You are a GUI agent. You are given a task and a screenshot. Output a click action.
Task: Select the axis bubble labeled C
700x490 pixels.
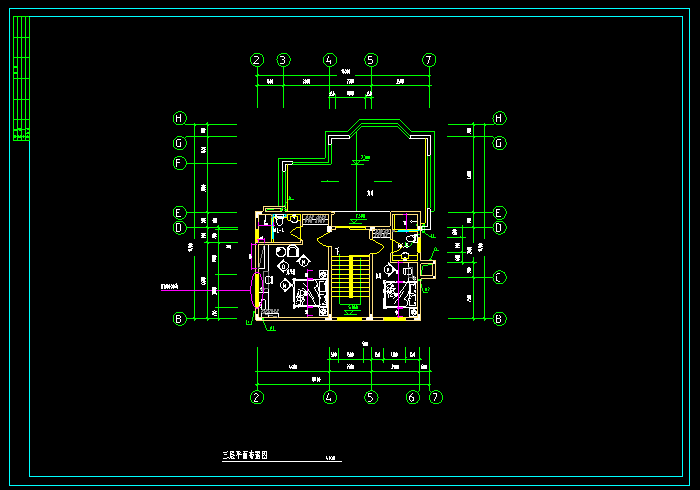pos(498,277)
